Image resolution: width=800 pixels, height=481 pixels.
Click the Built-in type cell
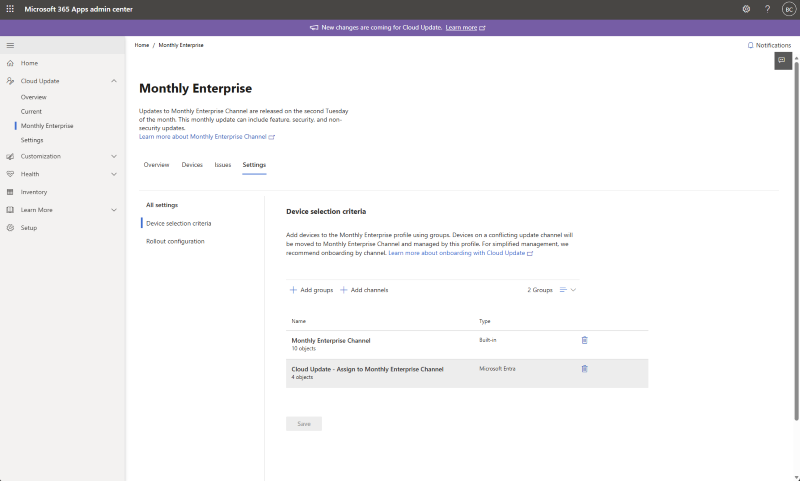[x=488, y=340]
